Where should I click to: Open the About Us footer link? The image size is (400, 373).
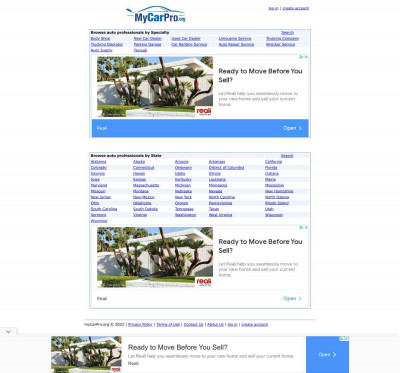coord(215,325)
